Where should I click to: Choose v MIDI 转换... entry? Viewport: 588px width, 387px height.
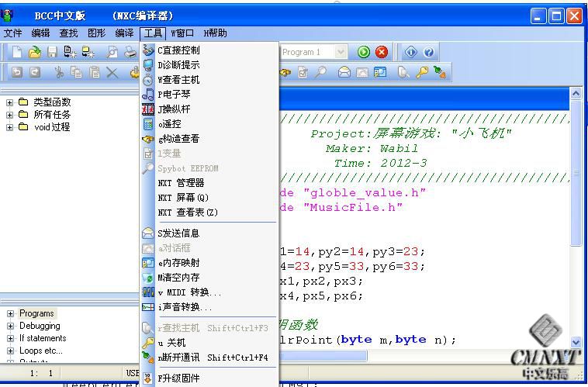click(209, 292)
